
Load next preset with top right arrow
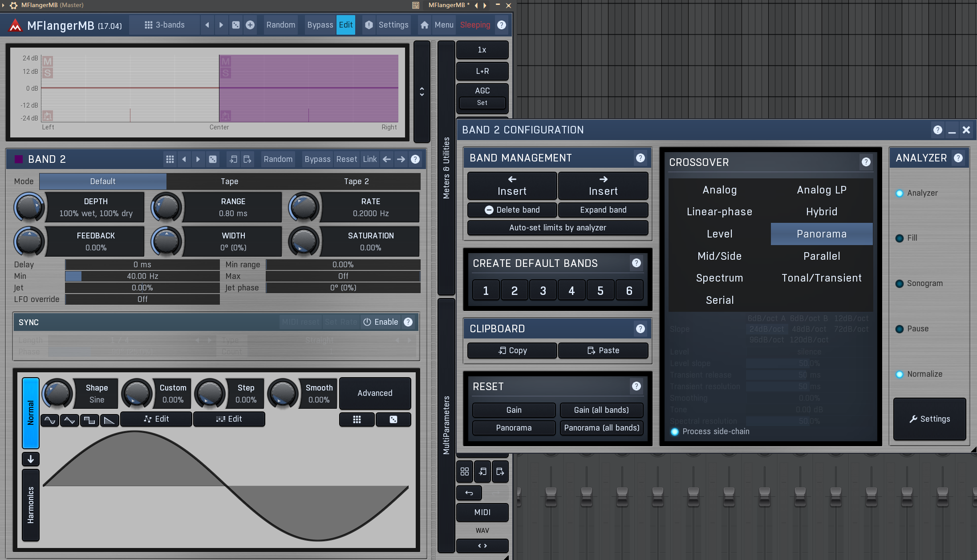coord(221,25)
